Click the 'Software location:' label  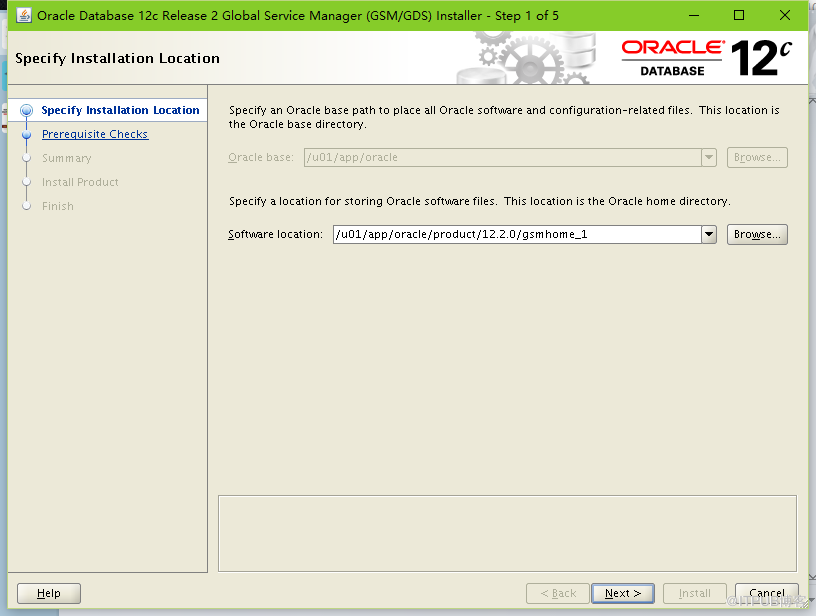point(275,234)
